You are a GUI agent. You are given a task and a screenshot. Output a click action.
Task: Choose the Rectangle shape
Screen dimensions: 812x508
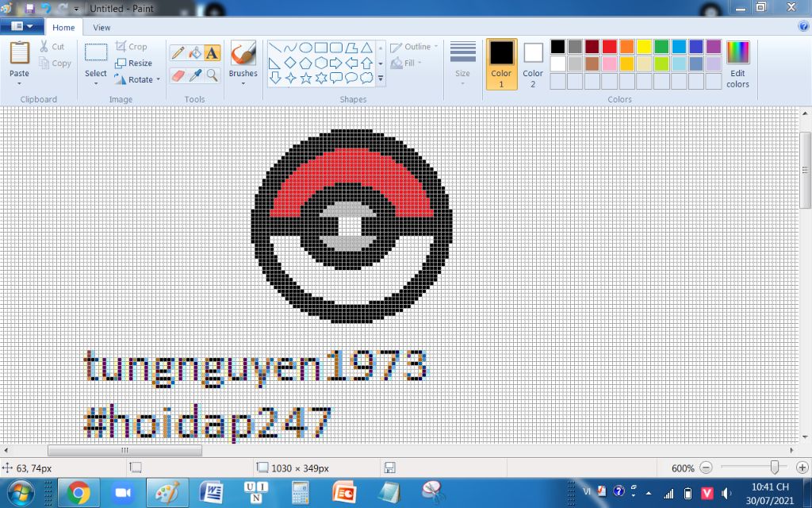[x=321, y=48]
